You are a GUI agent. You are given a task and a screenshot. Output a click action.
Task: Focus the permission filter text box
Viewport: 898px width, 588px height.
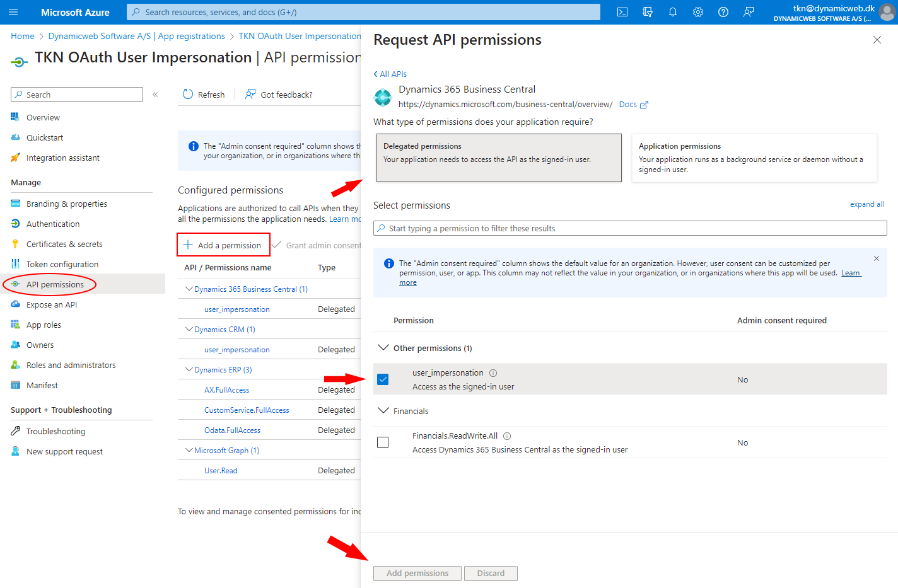(630, 228)
